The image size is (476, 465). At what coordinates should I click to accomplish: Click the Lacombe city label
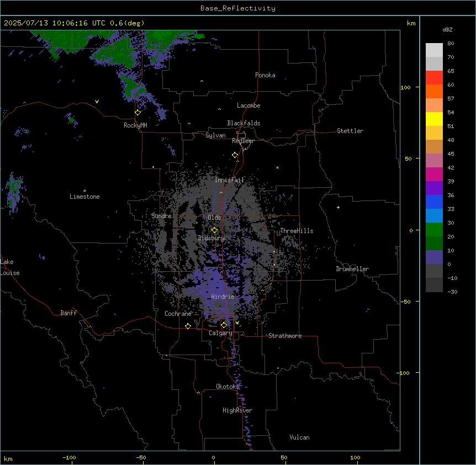tap(248, 105)
